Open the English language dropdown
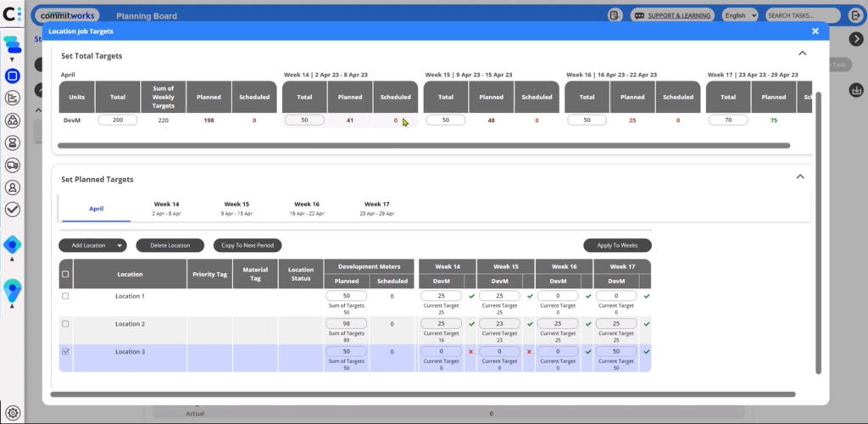 [x=740, y=15]
